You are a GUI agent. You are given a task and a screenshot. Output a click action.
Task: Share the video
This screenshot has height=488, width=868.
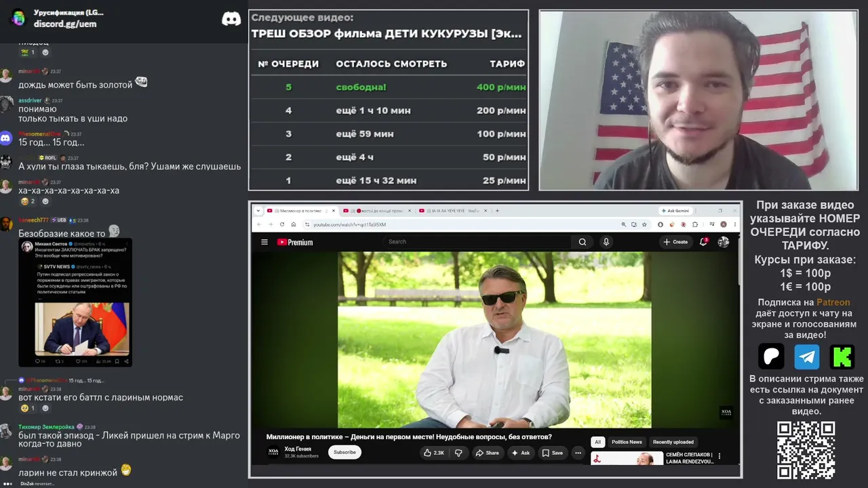(487, 453)
